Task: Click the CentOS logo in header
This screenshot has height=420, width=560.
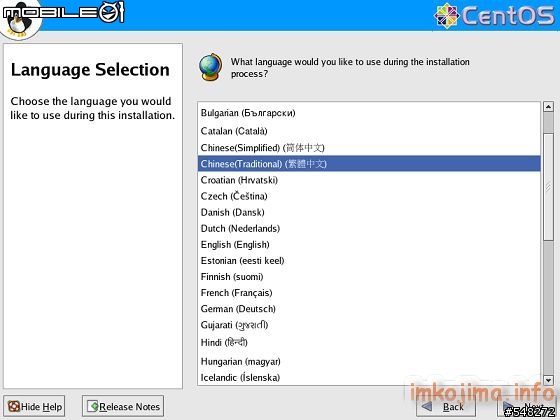Action: tap(494, 15)
